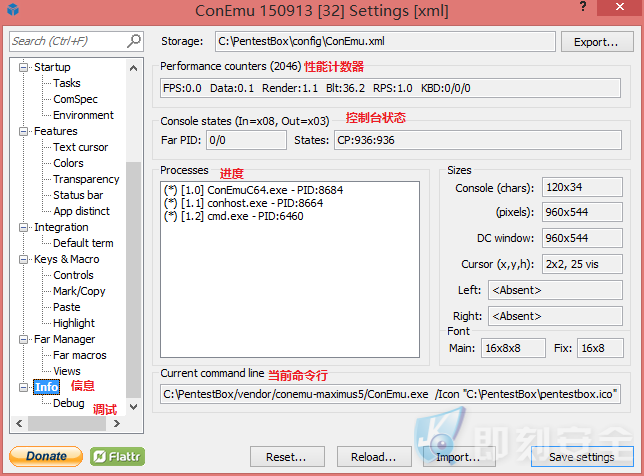644x476 pixels.
Task: Click the Import... button
Action: (459, 457)
